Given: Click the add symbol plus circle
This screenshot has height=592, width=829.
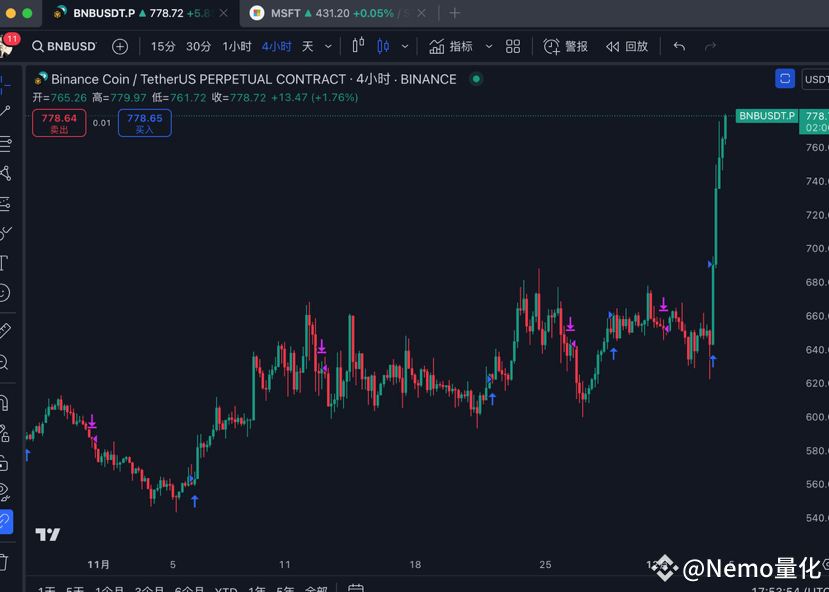Looking at the screenshot, I should [x=120, y=47].
